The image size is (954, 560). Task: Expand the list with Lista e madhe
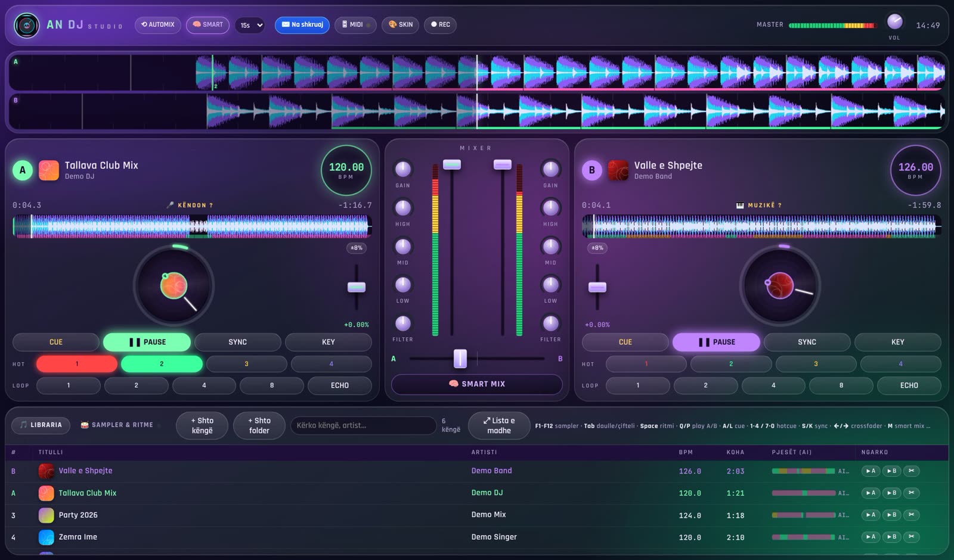click(499, 425)
